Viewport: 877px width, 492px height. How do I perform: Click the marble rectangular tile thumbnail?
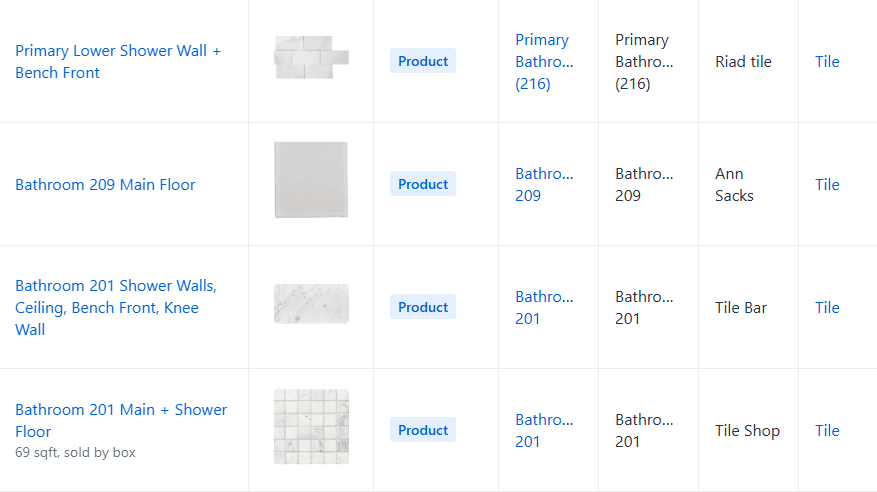[311, 304]
